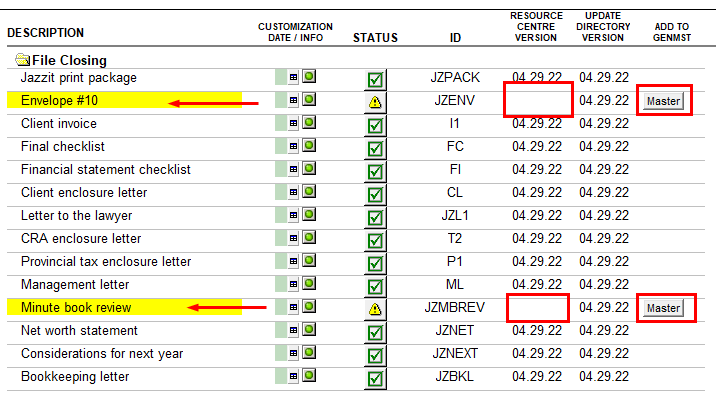Click Master button for Minute book review
This screenshot has width=716, height=397.
click(x=663, y=308)
